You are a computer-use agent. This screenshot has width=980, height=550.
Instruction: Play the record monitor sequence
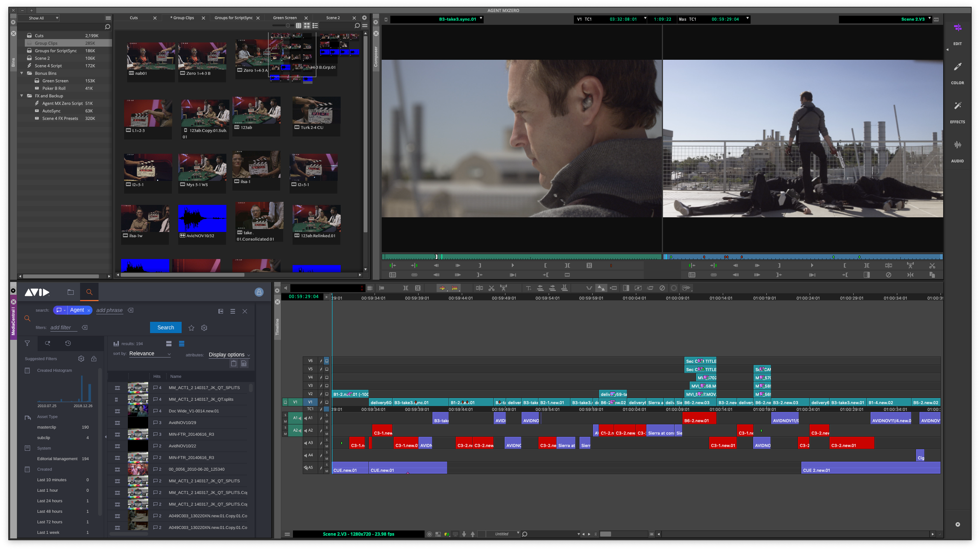pyautogui.click(x=812, y=265)
